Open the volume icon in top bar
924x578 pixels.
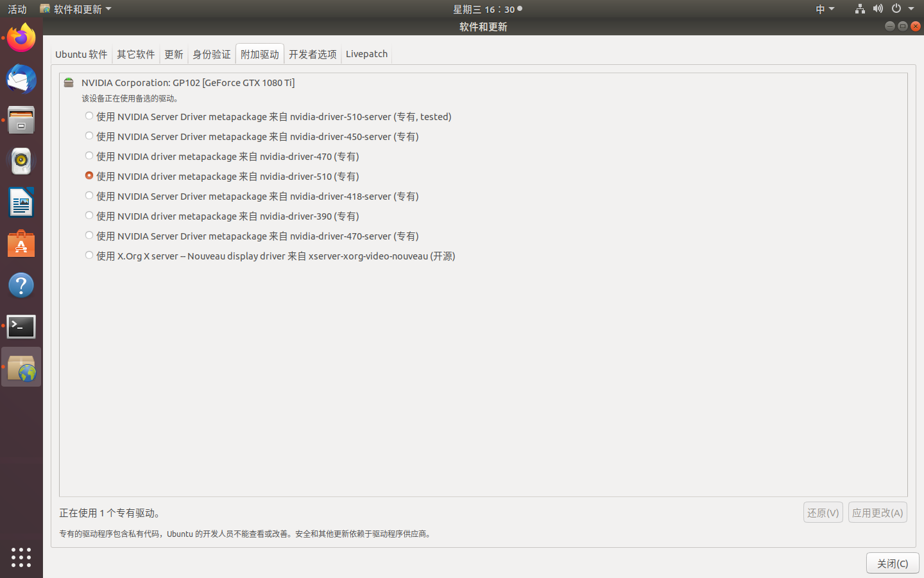(878, 9)
